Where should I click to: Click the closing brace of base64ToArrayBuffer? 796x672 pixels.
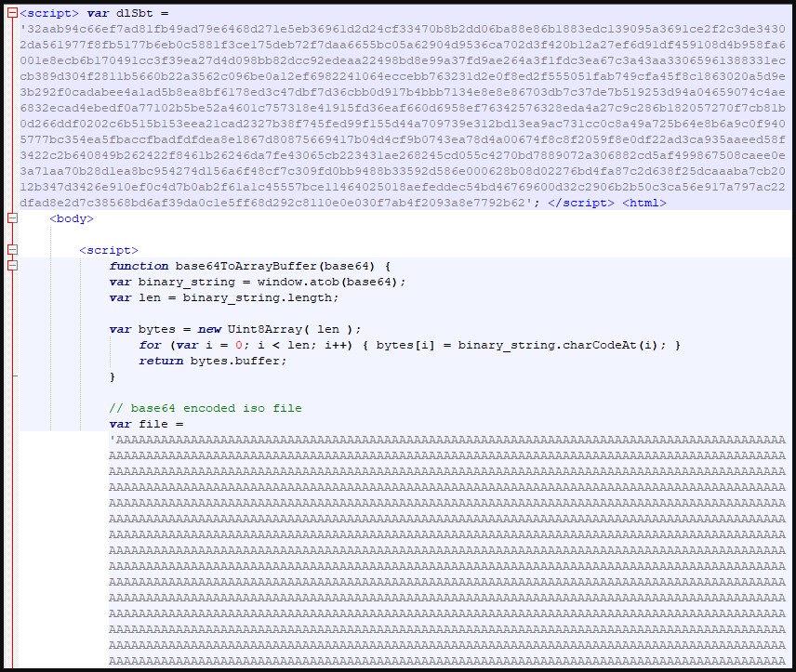click(113, 376)
